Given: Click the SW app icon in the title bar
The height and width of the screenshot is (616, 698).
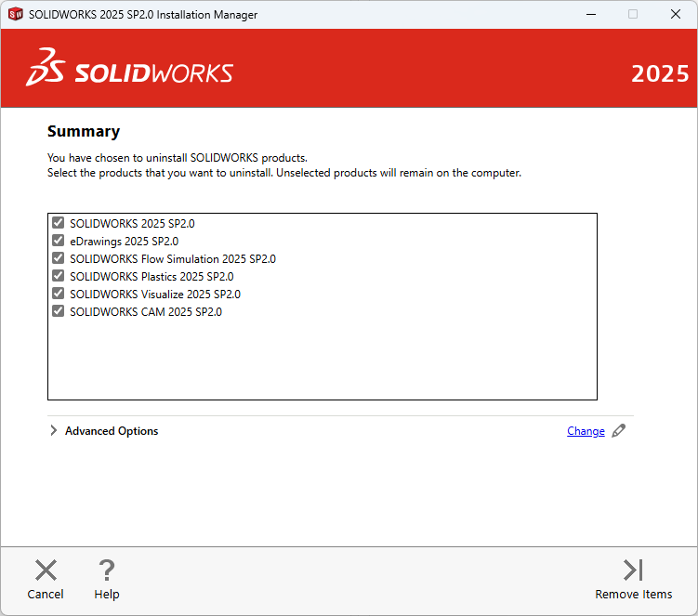Looking at the screenshot, I should pyautogui.click(x=15, y=14).
